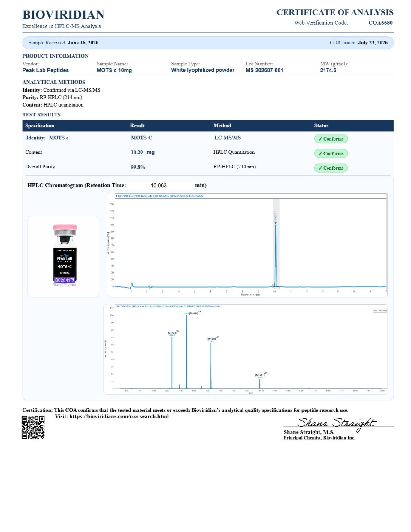Click the RP-HPLC (214 nm) method cell
Image resolution: width=411 pixels, height=532 pixels.
click(x=235, y=167)
